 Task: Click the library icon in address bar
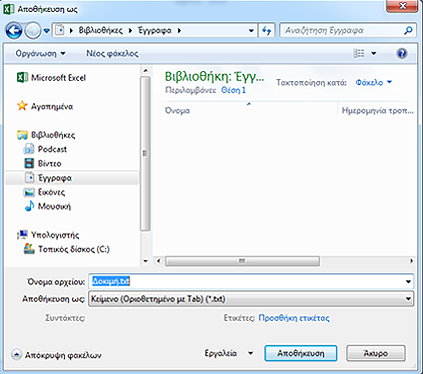pyautogui.click(x=60, y=30)
